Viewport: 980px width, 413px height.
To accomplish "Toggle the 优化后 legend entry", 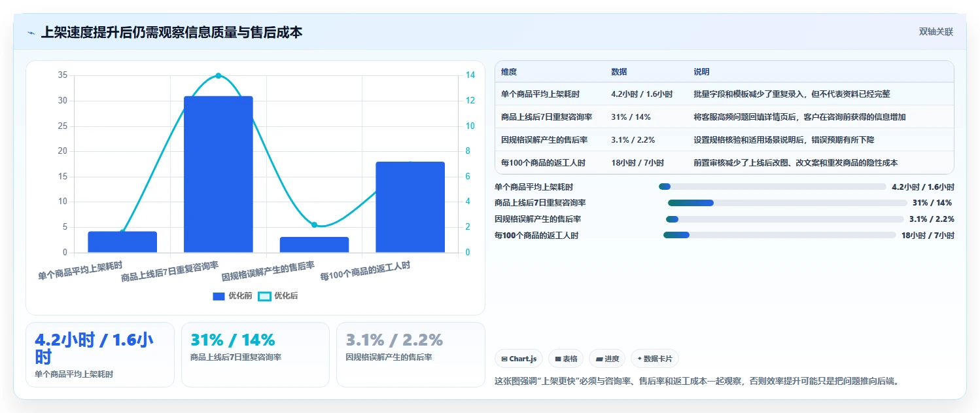I will click(x=278, y=296).
